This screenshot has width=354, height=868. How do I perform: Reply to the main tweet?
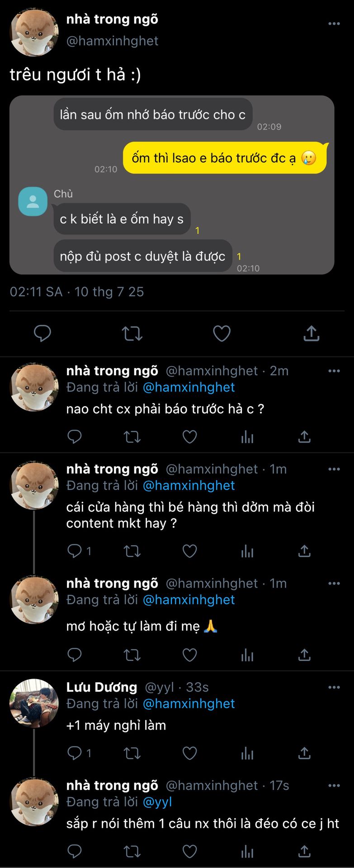42,334
